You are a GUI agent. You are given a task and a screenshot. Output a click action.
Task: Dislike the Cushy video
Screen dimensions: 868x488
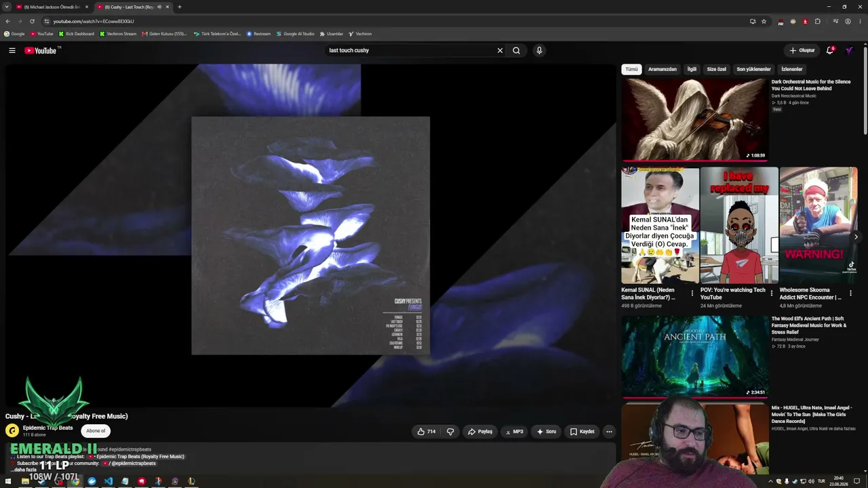(x=450, y=432)
